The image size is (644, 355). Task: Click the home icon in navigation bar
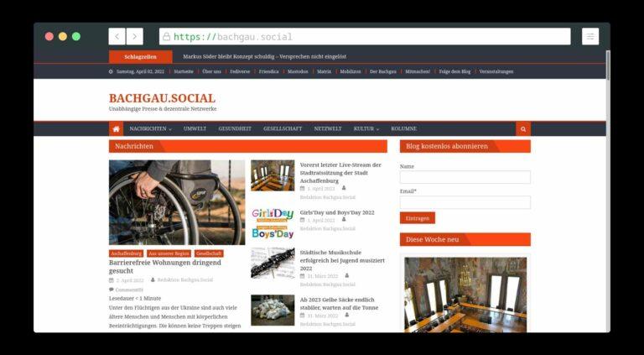click(x=117, y=128)
